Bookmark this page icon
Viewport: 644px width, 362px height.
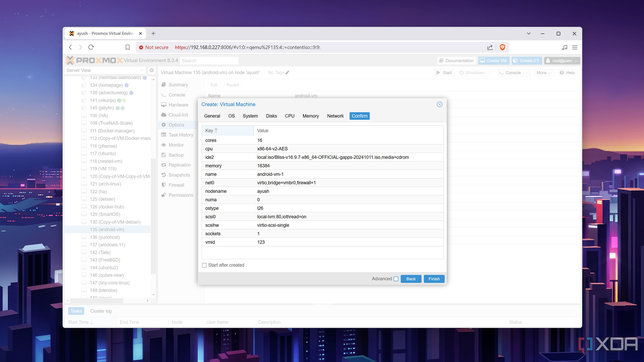click(127, 47)
